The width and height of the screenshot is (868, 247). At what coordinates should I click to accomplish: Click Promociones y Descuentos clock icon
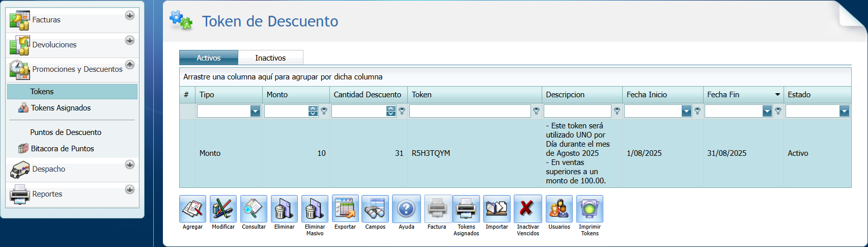click(x=19, y=69)
